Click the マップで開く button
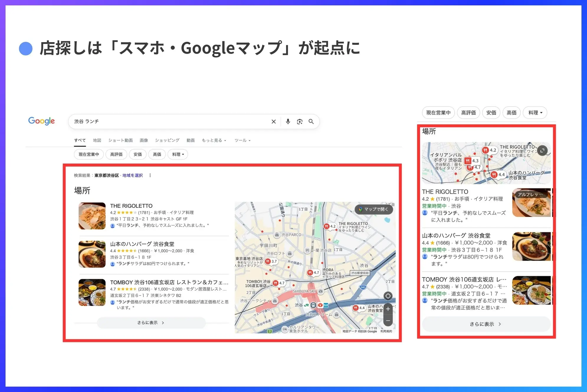The image size is (587, 392). (374, 210)
